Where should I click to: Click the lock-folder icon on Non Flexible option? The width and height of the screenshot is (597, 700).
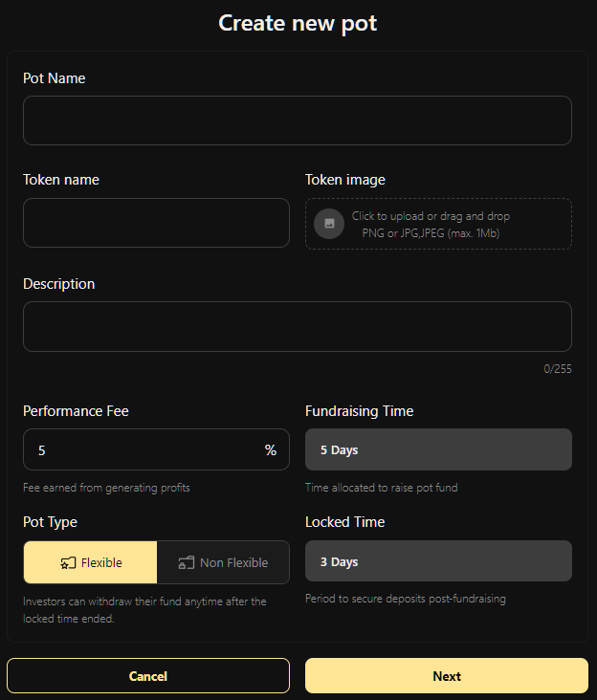coord(187,563)
